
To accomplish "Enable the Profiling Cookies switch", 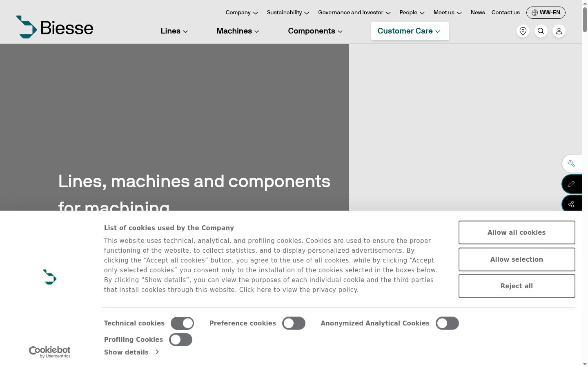I will click(x=181, y=340).
